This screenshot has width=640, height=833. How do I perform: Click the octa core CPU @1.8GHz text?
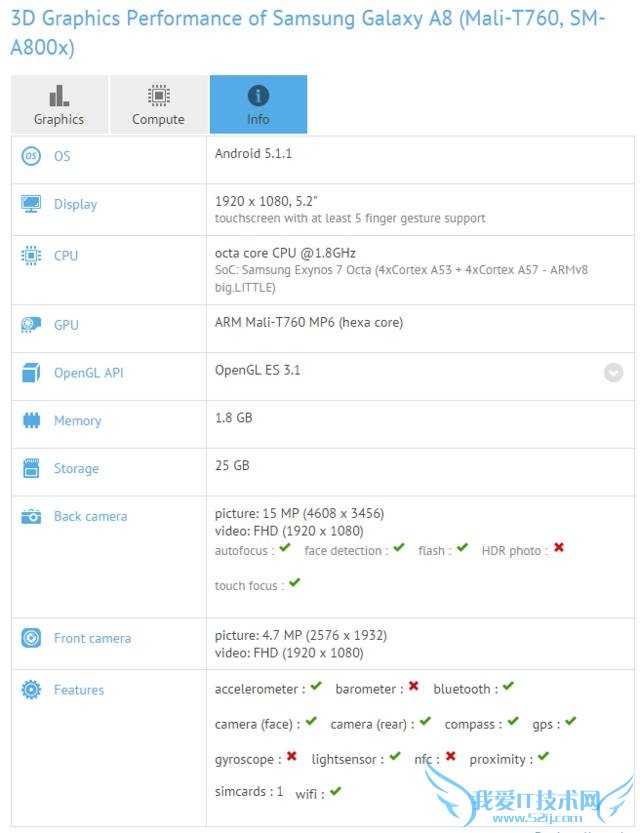[x=285, y=253]
